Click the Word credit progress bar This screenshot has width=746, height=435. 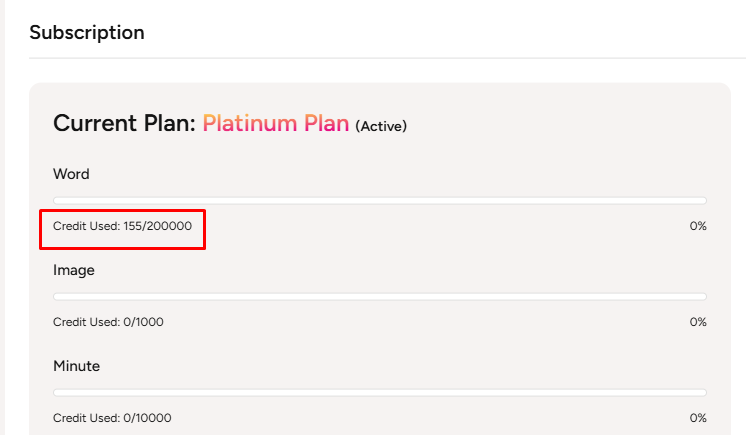tap(380, 201)
